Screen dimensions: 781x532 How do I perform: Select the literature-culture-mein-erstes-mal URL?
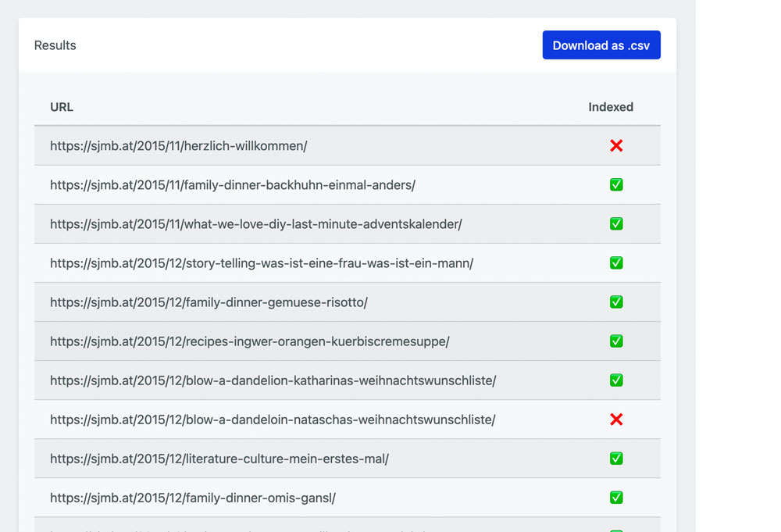(x=219, y=459)
